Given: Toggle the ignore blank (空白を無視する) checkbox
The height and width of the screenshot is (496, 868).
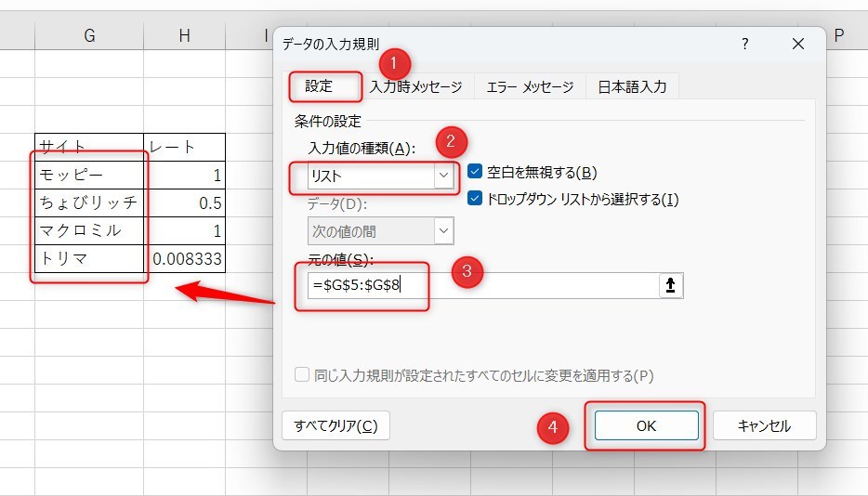Looking at the screenshot, I should [475, 172].
